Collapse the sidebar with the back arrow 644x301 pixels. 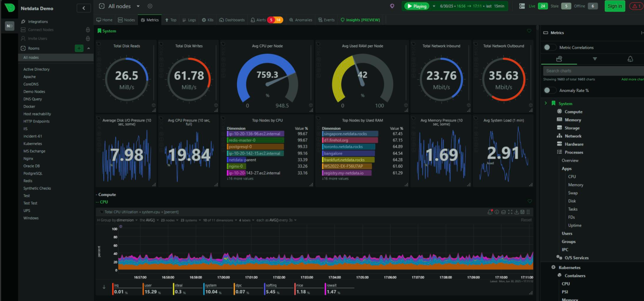(83, 8)
